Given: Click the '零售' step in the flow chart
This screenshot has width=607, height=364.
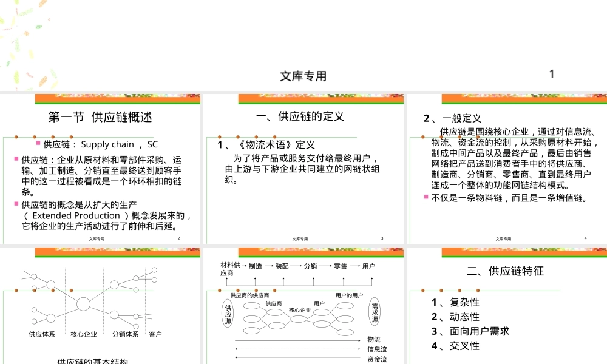Looking at the screenshot, I should click(x=341, y=266).
